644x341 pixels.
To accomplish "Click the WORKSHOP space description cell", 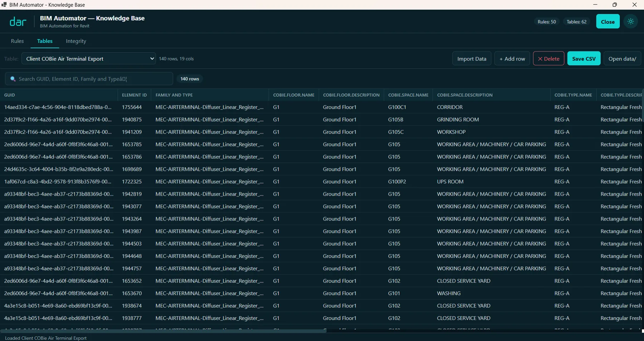I will coord(491,132).
